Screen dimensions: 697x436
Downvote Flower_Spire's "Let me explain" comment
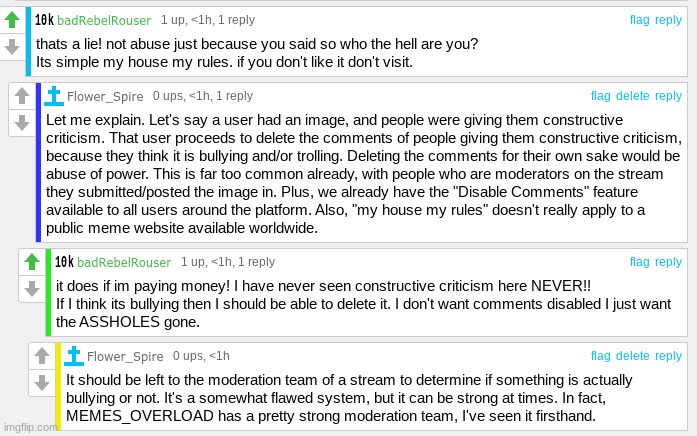22,122
